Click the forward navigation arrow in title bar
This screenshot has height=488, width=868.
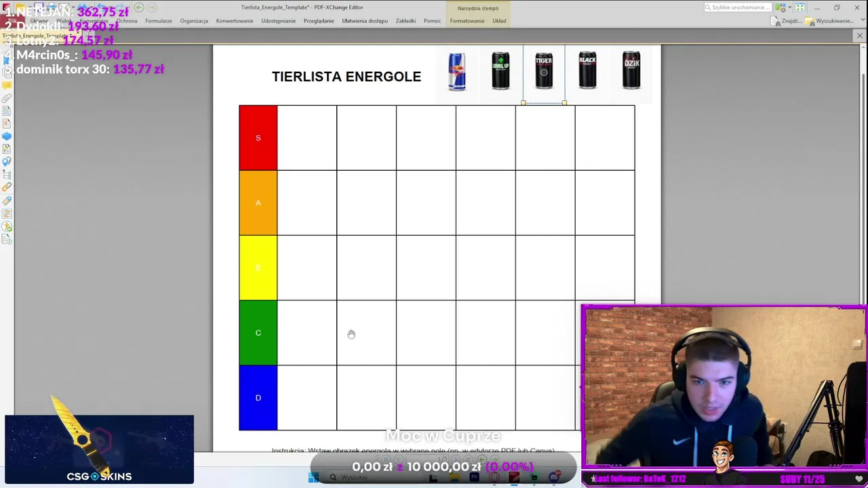(x=151, y=7)
